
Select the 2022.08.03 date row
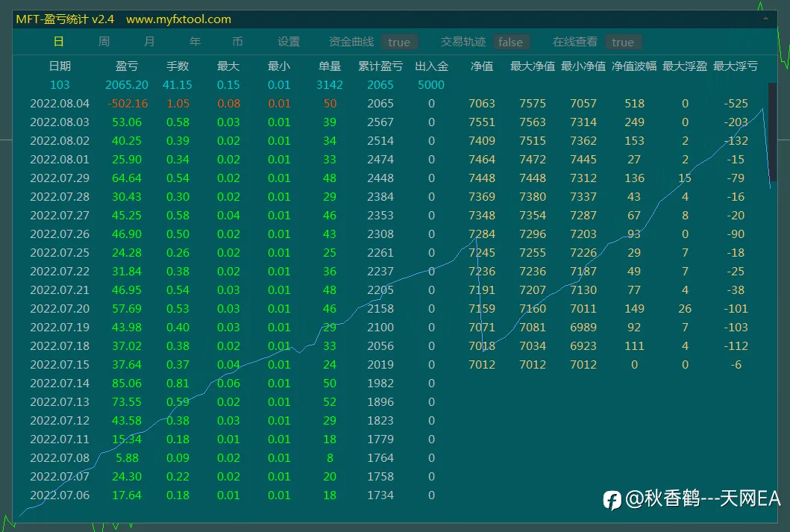pyautogui.click(x=60, y=122)
